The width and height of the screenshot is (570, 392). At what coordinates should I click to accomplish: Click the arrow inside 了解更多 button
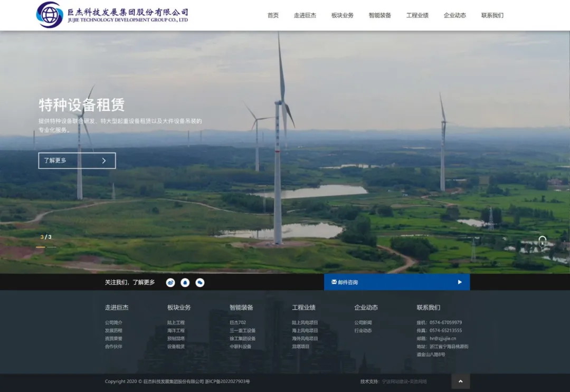[x=104, y=161]
